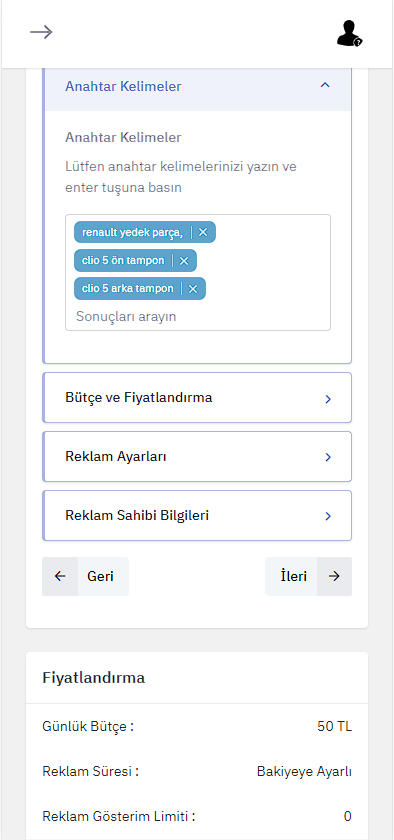Focus the 'Sonuçları arayın' keyword input
The image size is (394, 840).
[x=198, y=316]
